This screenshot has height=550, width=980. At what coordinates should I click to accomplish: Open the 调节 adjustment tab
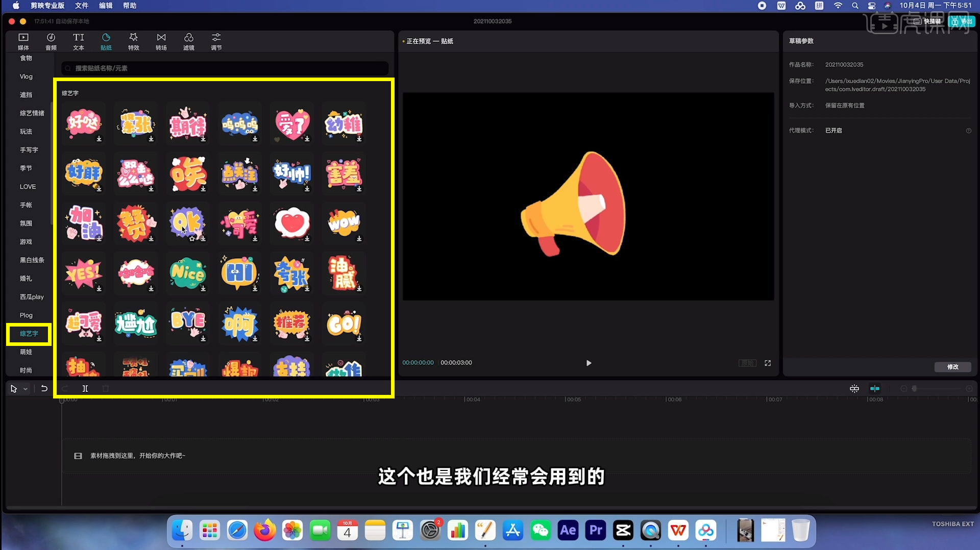[x=216, y=41]
